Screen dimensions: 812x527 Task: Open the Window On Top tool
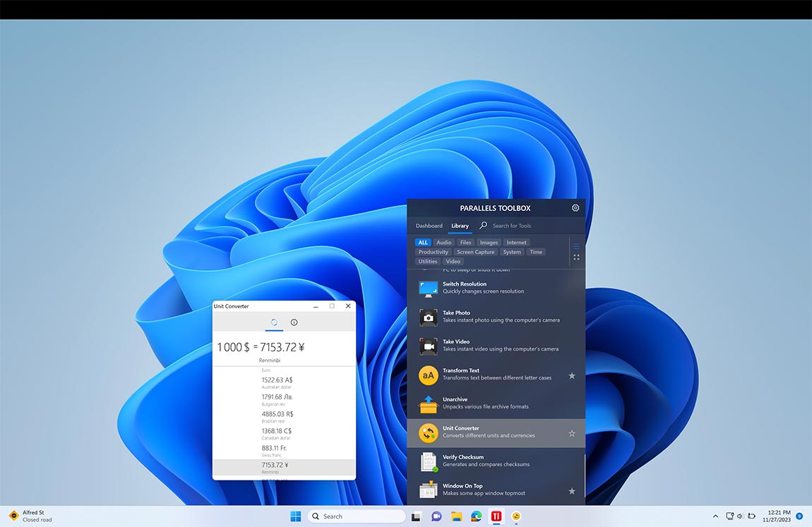pos(428,490)
